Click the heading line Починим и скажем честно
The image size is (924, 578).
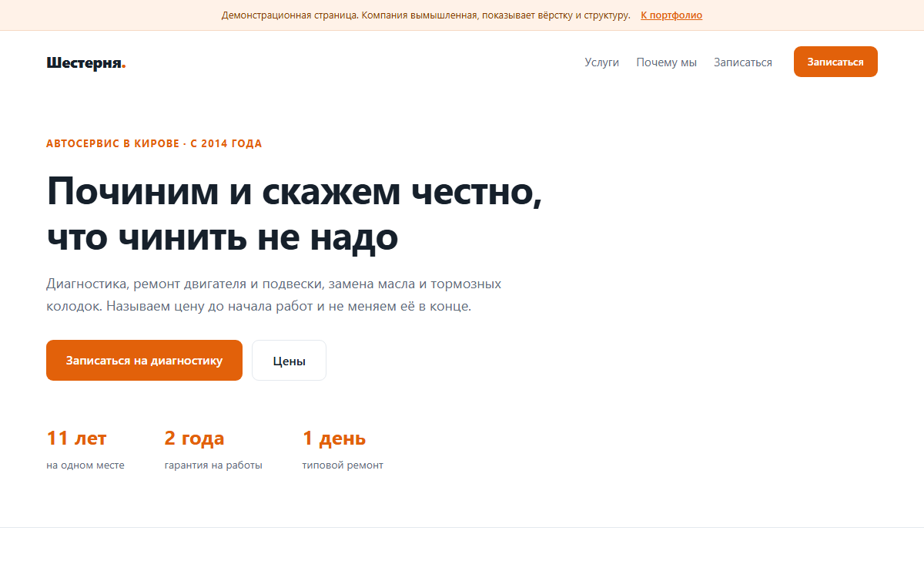pos(295,191)
